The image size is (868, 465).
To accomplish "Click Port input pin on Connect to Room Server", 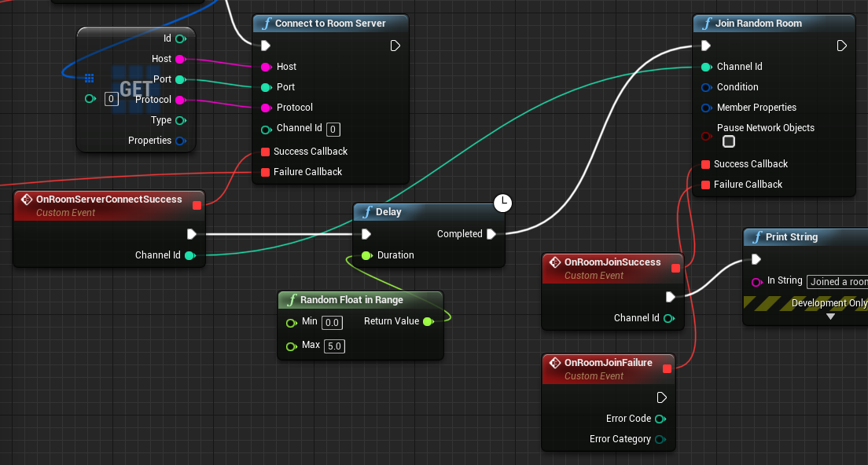I will coord(266,87).
